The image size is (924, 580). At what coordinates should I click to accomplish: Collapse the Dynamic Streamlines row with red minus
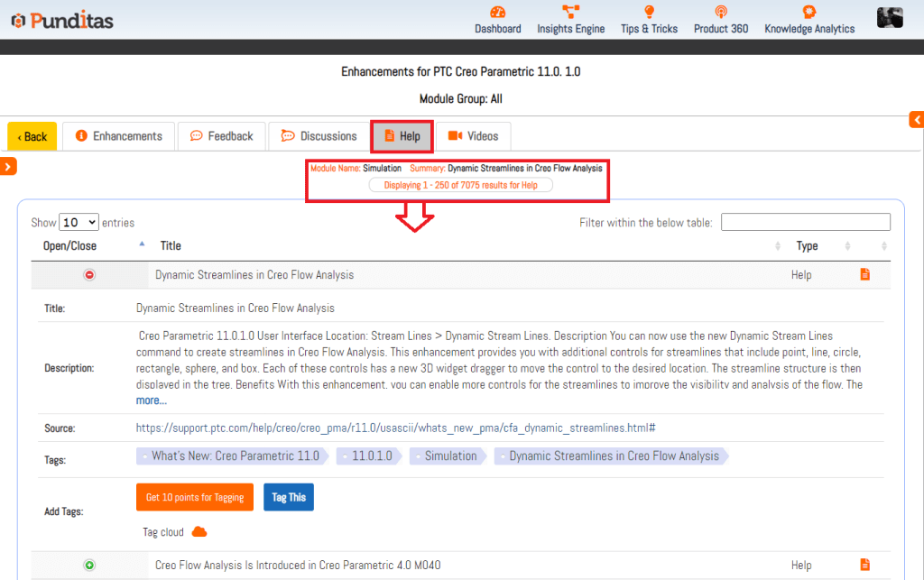click(x=89, y=275)
